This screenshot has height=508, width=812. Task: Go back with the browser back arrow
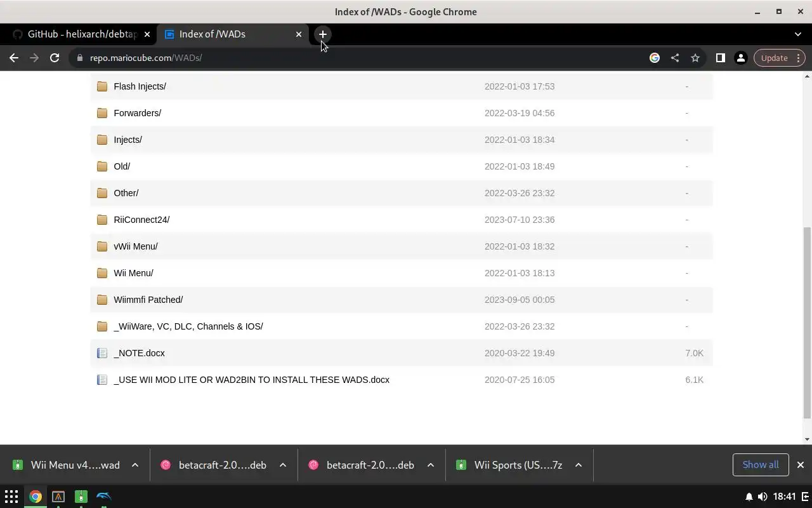tap(14, 58)
